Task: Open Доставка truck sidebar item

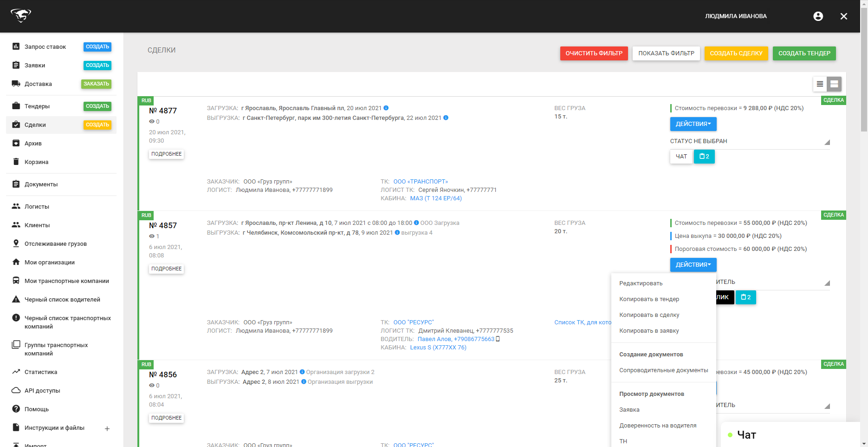Action: [x=38, y=84]
